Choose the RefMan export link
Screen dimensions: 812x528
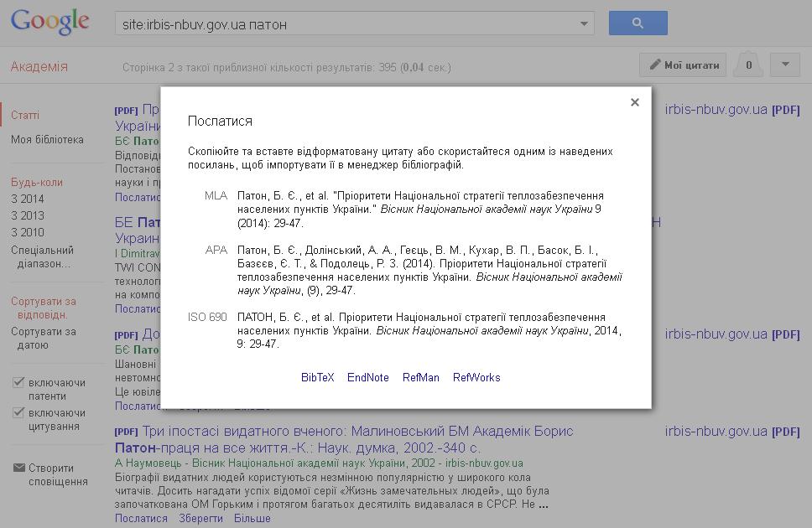(x=420, y=378)
